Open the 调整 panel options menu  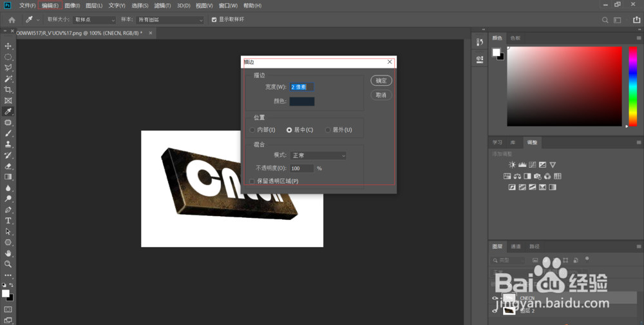pyautogui.click(x=639, y=143)
